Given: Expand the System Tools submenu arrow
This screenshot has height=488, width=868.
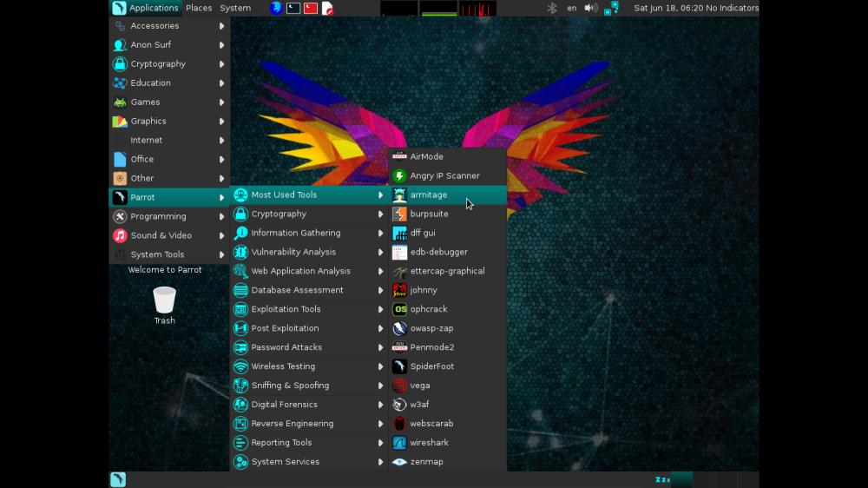Looking at the screenshot, I should click(x=221, y=254).
